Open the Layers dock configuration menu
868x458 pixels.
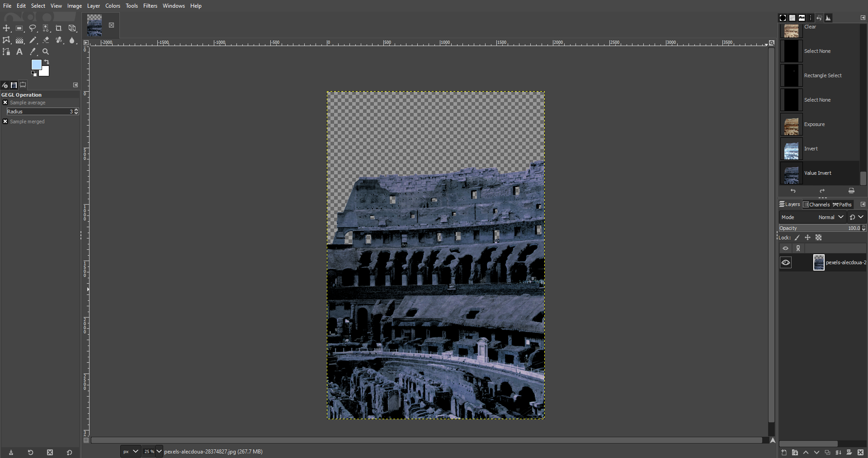pyautogui.click(x=863, y=204)
